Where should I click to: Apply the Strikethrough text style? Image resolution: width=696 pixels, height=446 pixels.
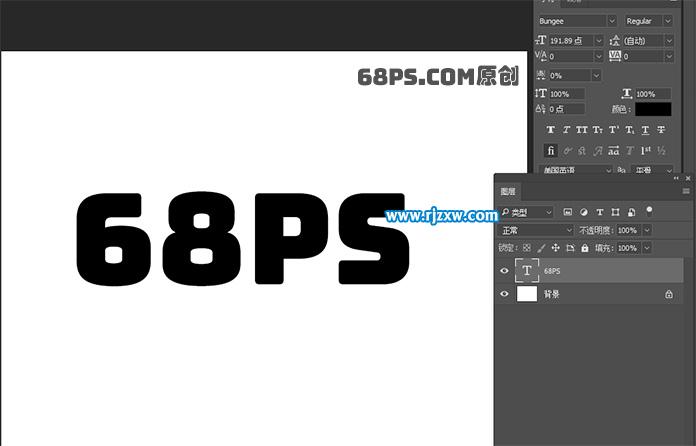point(661,130)
